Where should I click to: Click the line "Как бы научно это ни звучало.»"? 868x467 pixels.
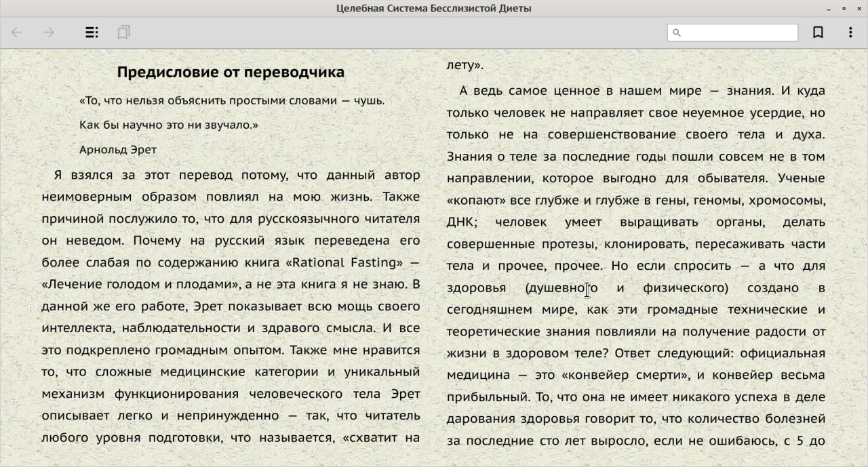tap(169, 125)
